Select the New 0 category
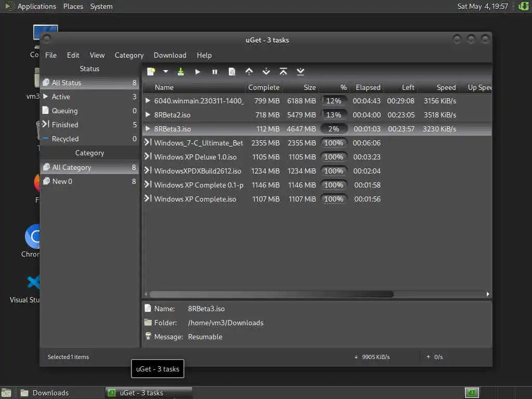The width and height of the screenshot is (532, 399). click(89, 181)
